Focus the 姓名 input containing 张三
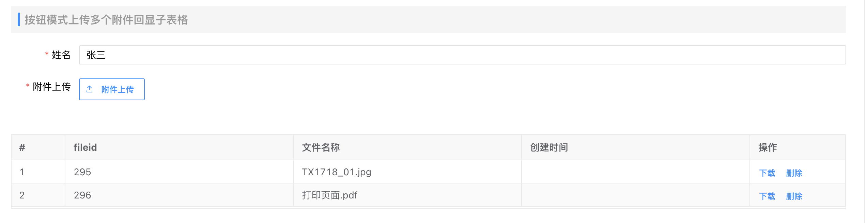Viewport: 868px width, 223px height. pyautogui.click(x=462, y=55)
